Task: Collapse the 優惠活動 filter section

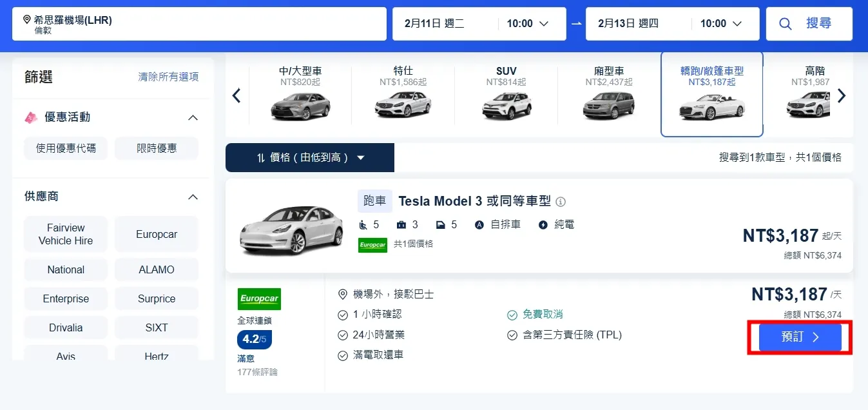Action: (x=192, y=117)
